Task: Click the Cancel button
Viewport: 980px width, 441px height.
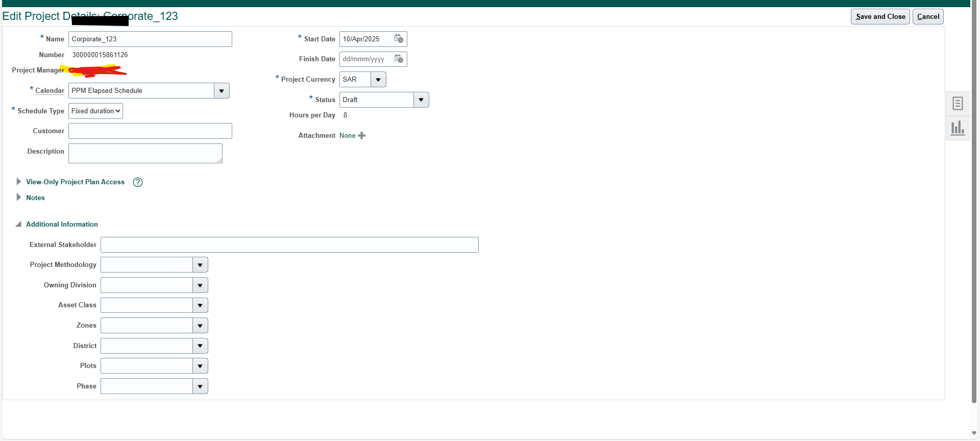Action: point(928,16)
